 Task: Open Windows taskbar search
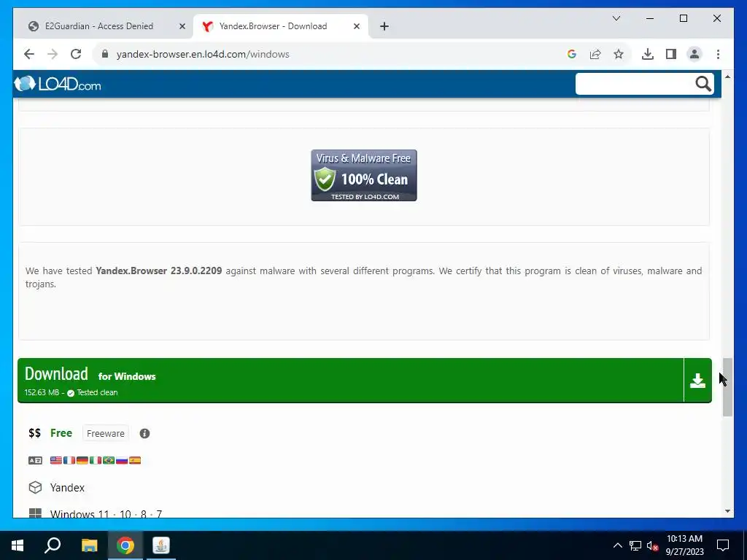53,545
